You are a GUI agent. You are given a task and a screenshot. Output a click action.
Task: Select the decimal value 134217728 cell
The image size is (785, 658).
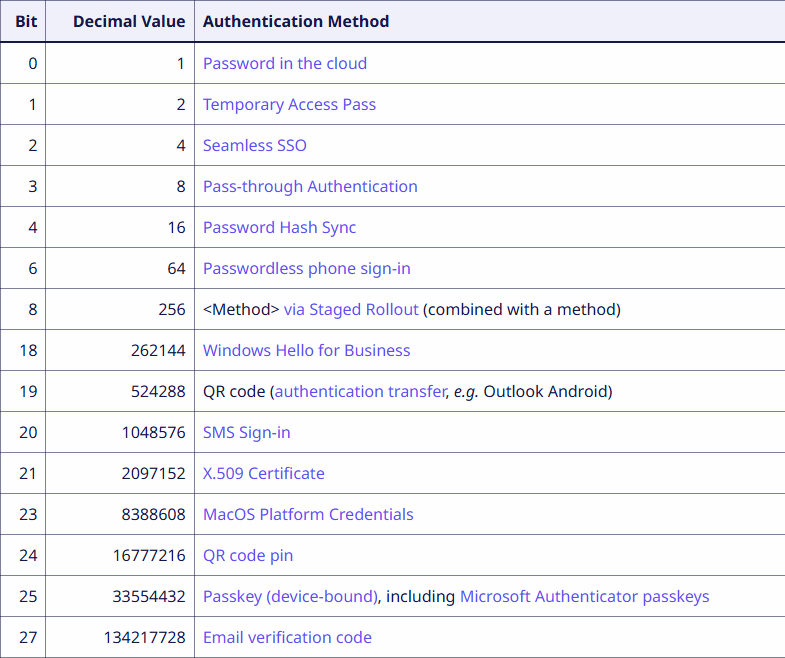point(120,638)
